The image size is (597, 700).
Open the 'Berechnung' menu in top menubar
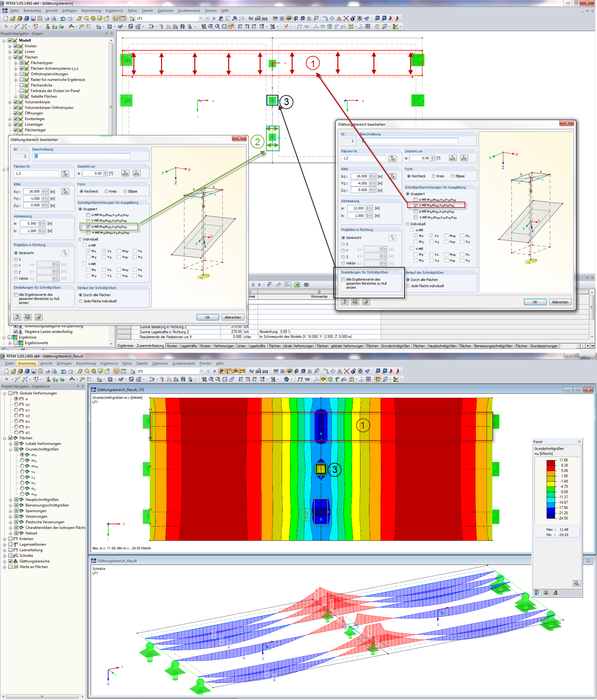[x=91, y=11]
